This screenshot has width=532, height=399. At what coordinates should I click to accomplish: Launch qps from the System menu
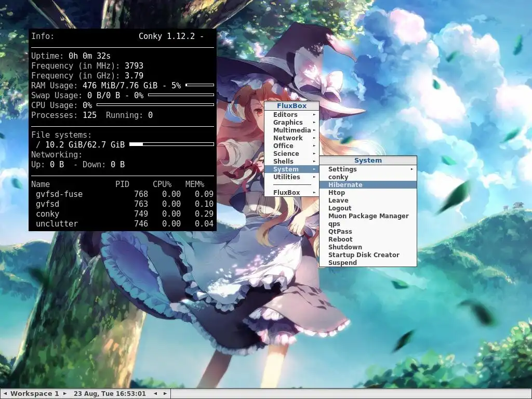[368, 223]
